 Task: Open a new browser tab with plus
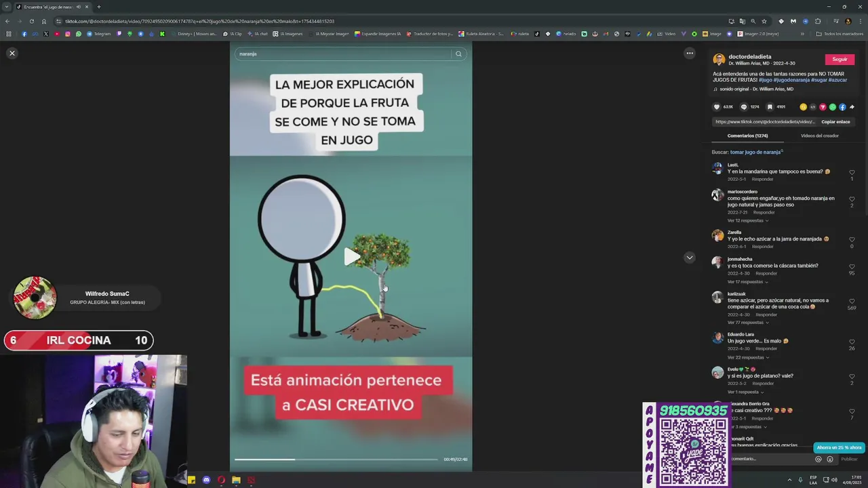tap(99, 7)
